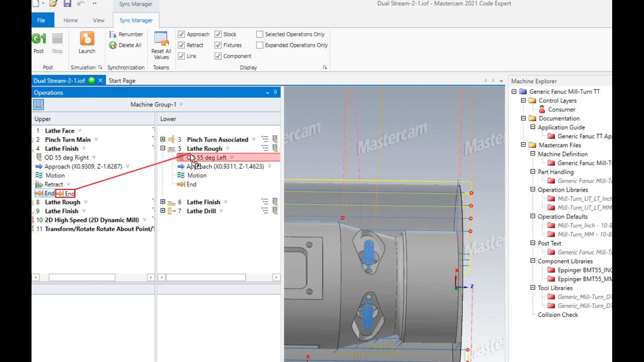Open the File menu

41,20
